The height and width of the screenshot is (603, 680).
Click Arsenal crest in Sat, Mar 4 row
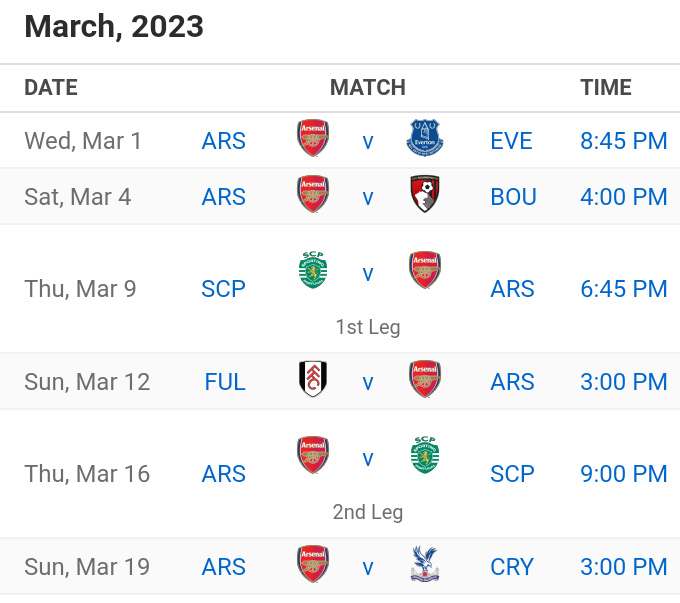pos(313,194)
